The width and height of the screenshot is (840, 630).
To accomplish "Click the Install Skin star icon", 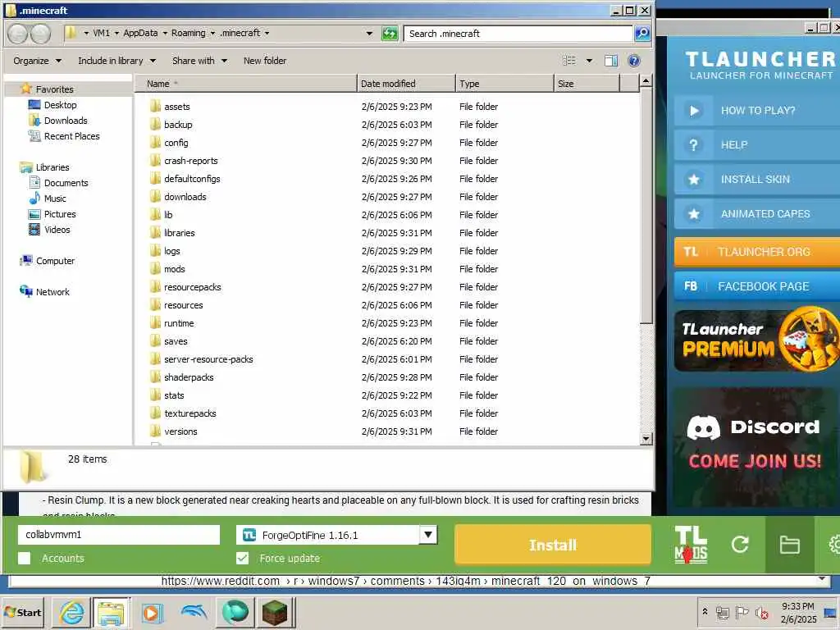I will point(694,180).
